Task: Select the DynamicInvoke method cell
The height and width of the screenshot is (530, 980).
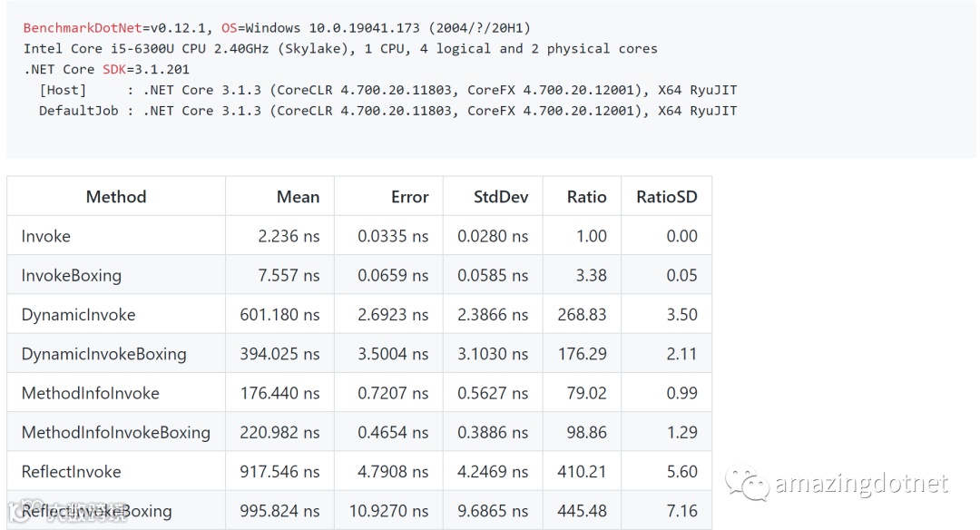Action: tap(78, 315)
